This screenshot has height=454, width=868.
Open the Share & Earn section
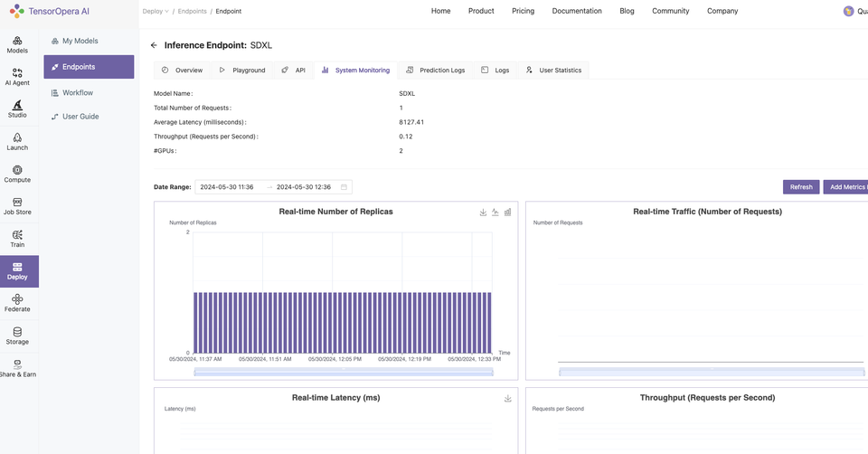[x=17, y=368]
